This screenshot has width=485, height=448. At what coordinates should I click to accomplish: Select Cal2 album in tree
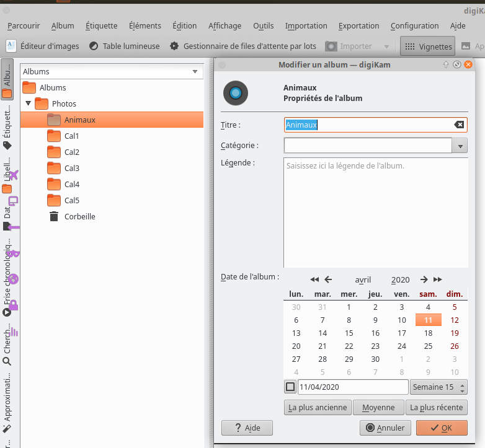tap(72, 152)
